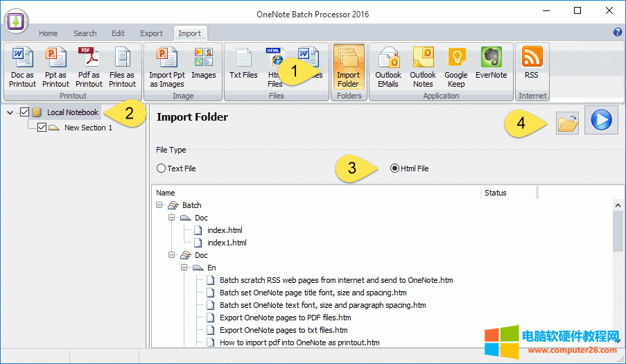Toggle the New Section 1 checkbox
This screenshot has height=364, width=626.
42,128
